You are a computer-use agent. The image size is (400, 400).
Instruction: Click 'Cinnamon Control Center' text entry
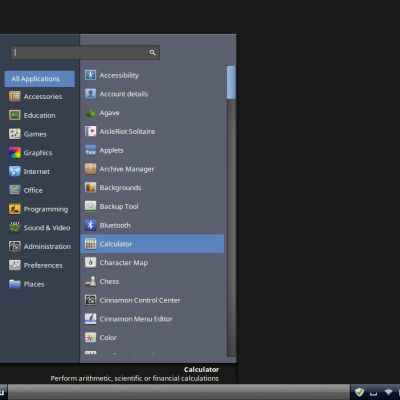pyautogui.click(x=140, y=300)
